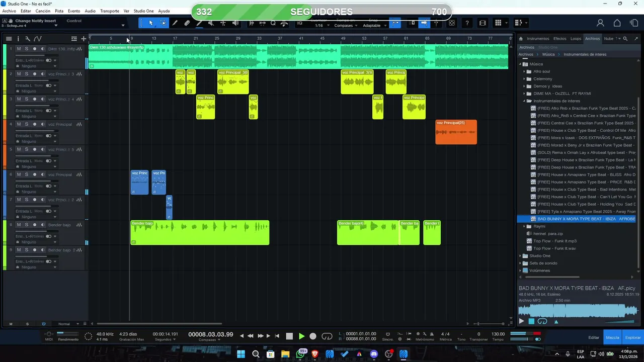Viewport: 644px width, 362px height.
Task: Switch to Efectos browser tab
Action: point(559,39)
